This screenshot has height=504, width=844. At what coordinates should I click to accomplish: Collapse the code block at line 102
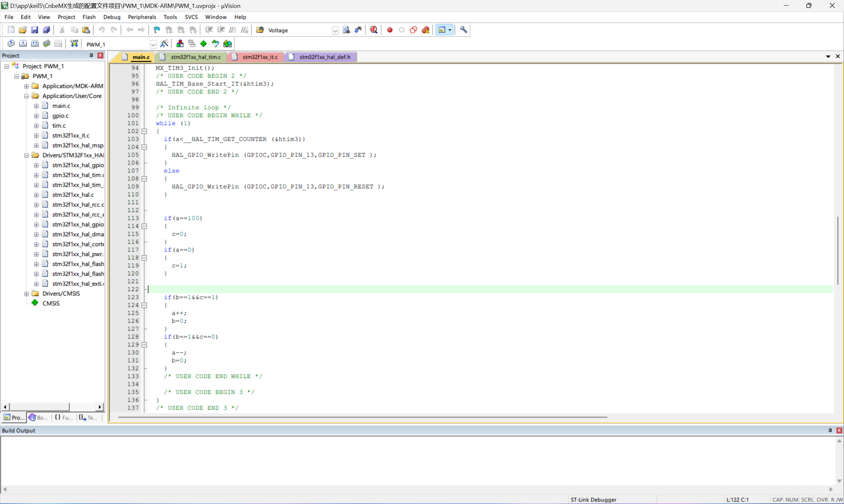click(x=144, y=131)
